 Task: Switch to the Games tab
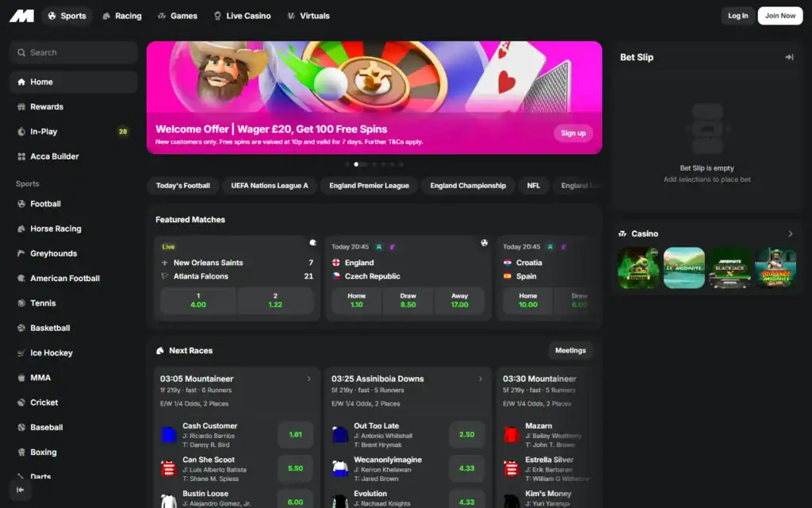click(x=177, y=16)
